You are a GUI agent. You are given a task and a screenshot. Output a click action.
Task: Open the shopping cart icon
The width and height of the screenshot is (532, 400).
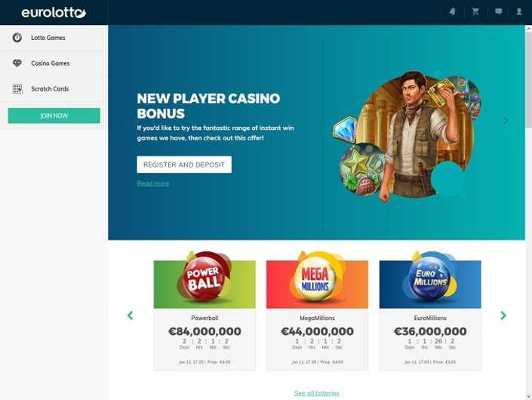pyautogui.click(x=475, y=11)
